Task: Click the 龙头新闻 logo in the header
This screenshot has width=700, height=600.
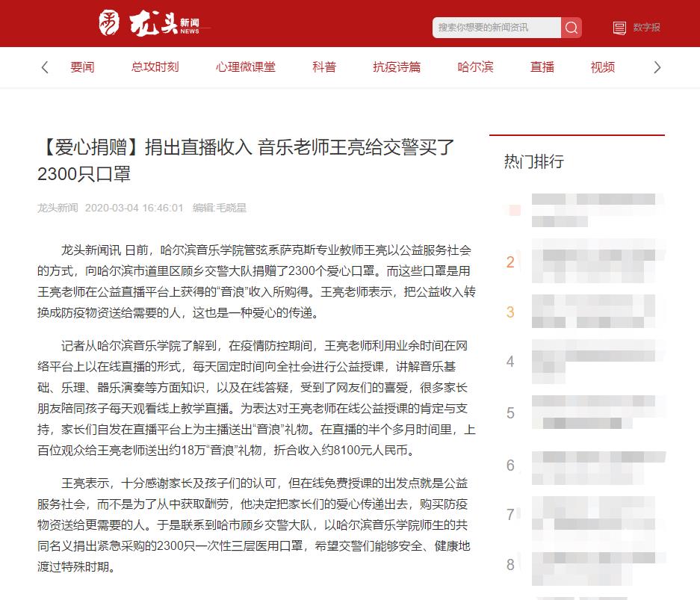Action: coord(149,24)
